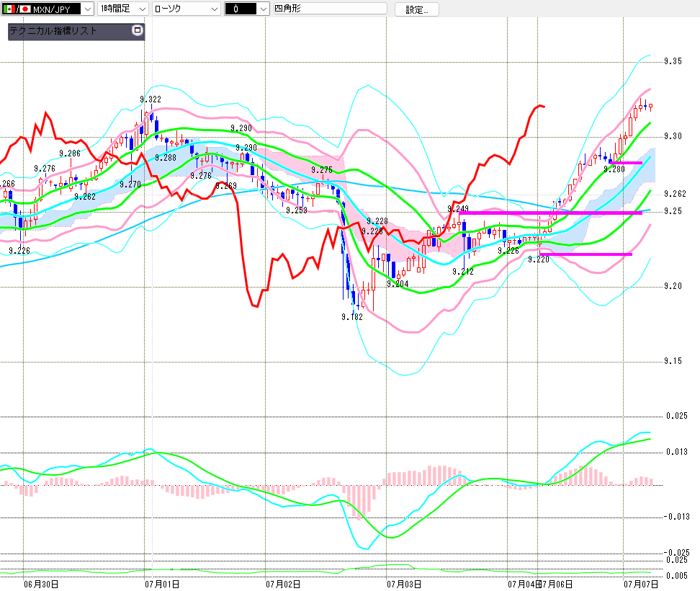Click the 07月03日 date label
Viewport: 700px width, 591px height.
404,585
